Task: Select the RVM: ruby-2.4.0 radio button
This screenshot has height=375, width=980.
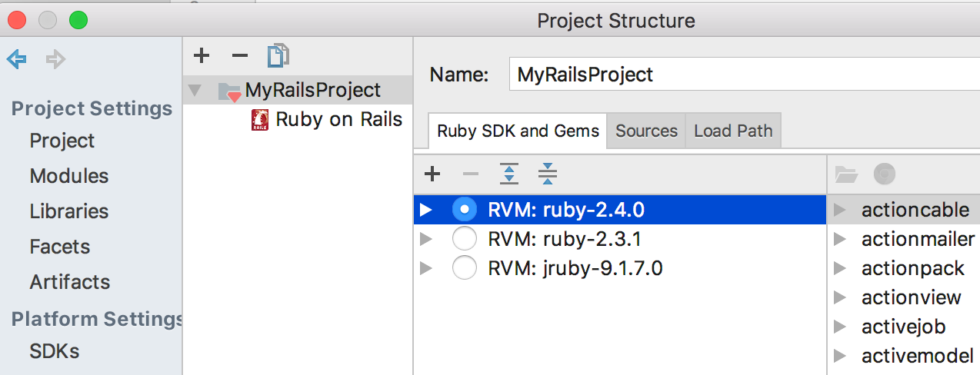Action: [x=465, y=209]
